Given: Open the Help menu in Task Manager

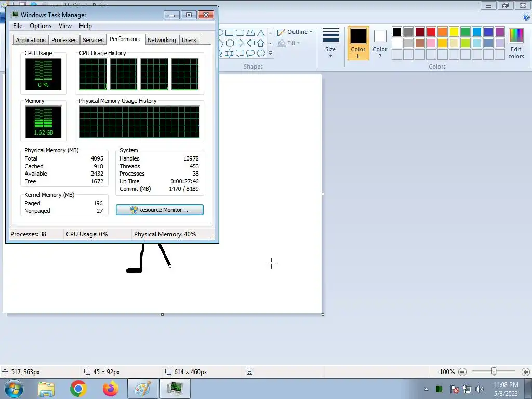Looking at the screenshot, I should point(85,26).
